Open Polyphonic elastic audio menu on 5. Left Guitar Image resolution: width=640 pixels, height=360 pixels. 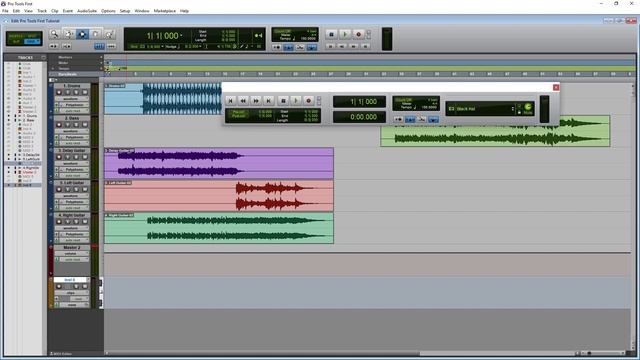coord(74,202)
